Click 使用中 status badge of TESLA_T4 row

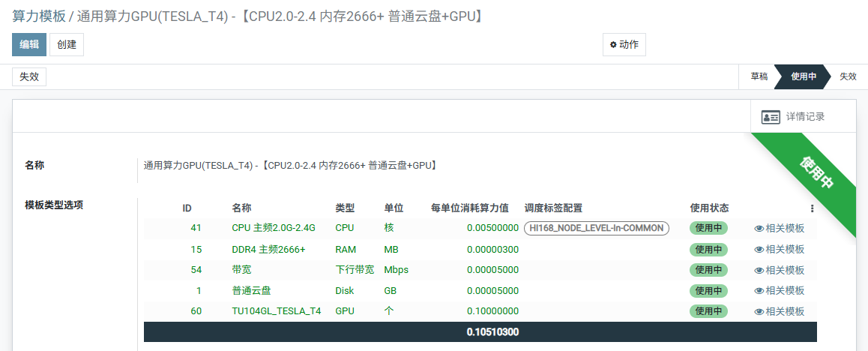point(708,311)
